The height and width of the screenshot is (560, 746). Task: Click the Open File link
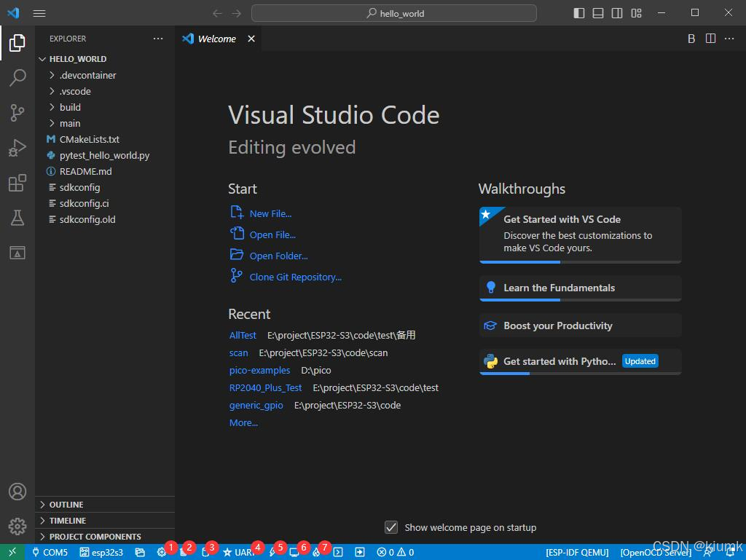tap(272, 234)
